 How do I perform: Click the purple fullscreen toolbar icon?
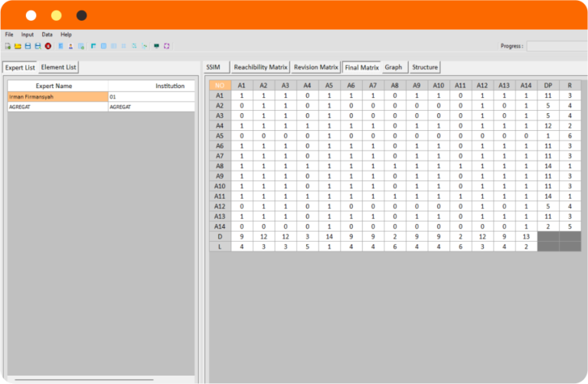click(x=167, y=46)
